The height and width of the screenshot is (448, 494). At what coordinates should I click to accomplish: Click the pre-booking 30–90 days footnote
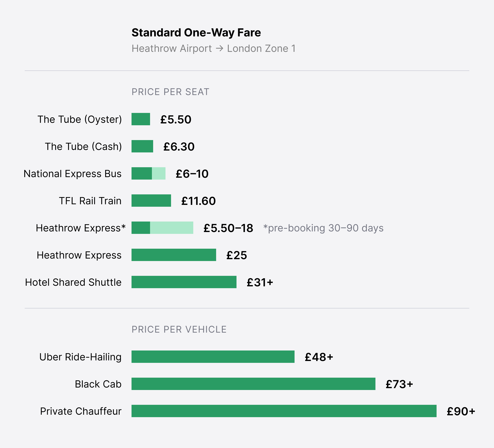tap(323, 228)
